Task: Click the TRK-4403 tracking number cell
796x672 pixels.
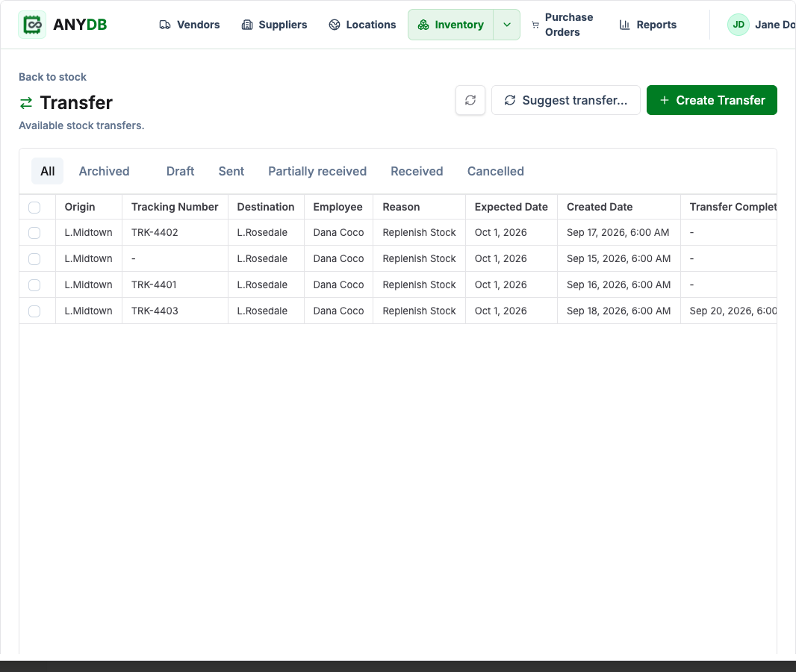Action: (175, 311)
